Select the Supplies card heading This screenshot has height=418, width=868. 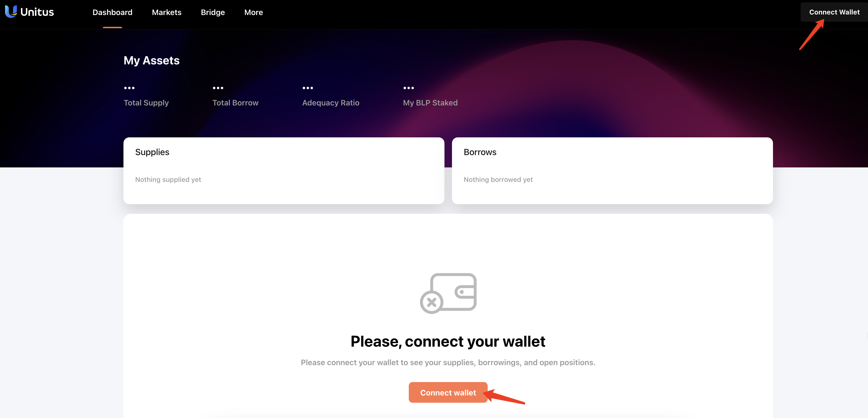tap(152, 152)
